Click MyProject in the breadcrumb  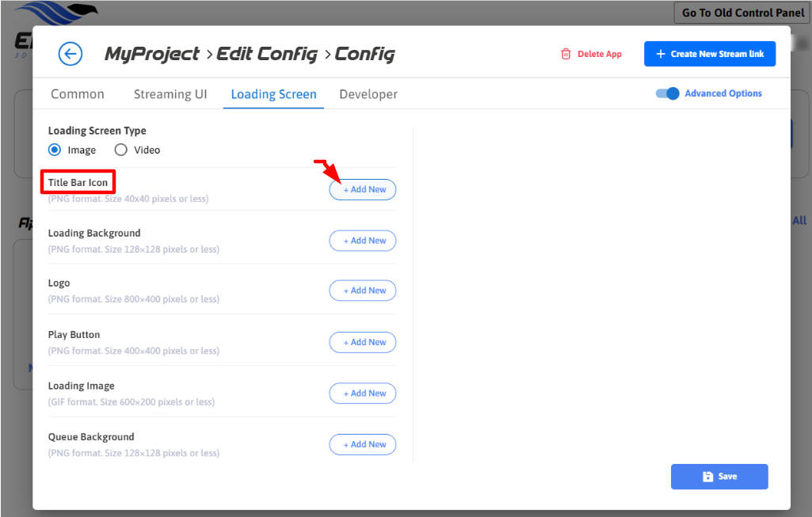pyautogui.click(x=152, y=54)
